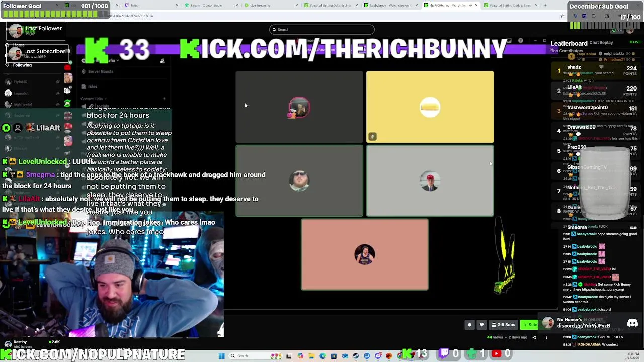The height and width of the screenshot is (362, 644).
Task: Click the 44 views count text
Action: click(x=496, y=337)
